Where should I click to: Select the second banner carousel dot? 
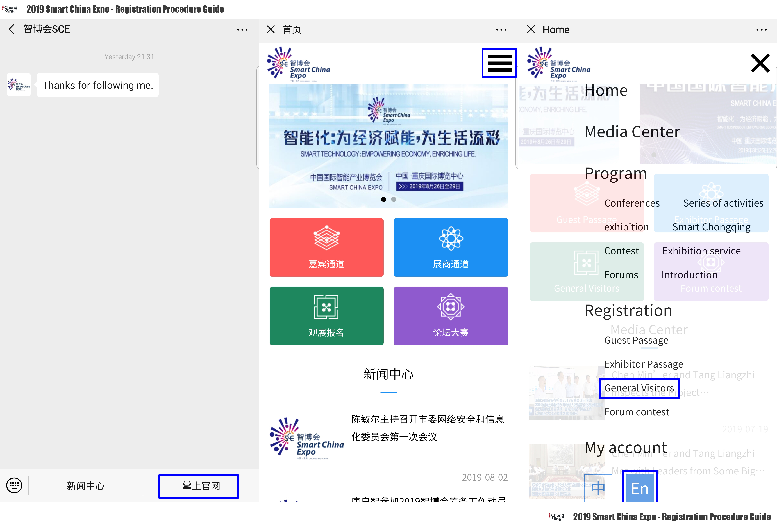(394, 199)
